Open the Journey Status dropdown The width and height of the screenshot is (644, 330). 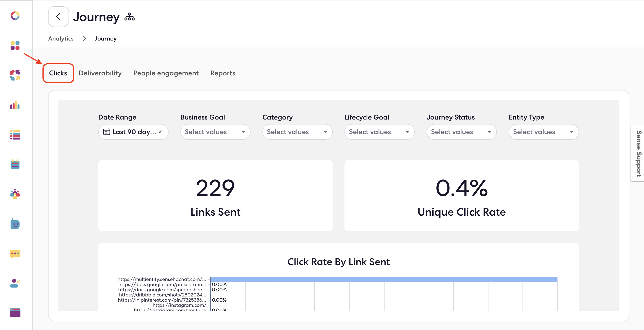click(461, 132)
